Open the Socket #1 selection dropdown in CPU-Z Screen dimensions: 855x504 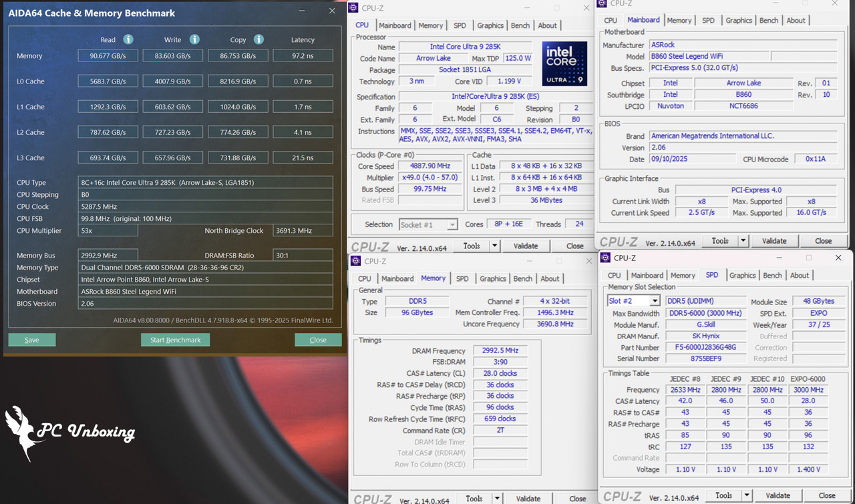[x=452, y=225]
